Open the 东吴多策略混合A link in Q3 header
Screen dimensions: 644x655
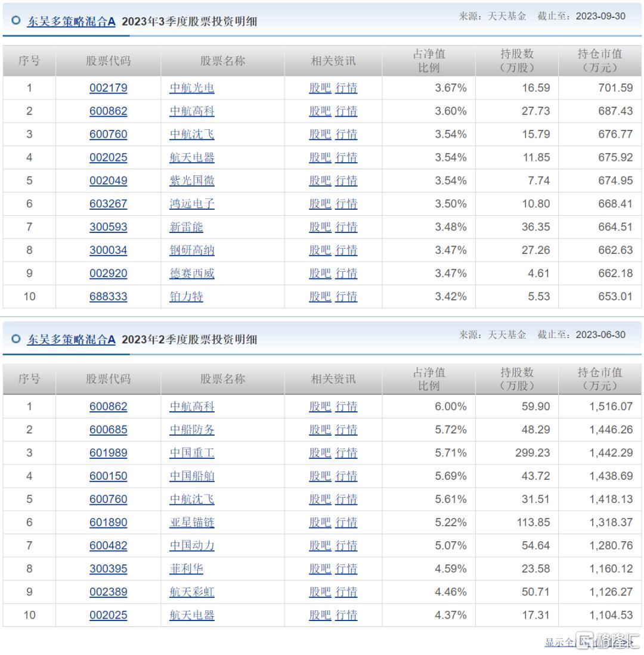[x=71, y=21]
